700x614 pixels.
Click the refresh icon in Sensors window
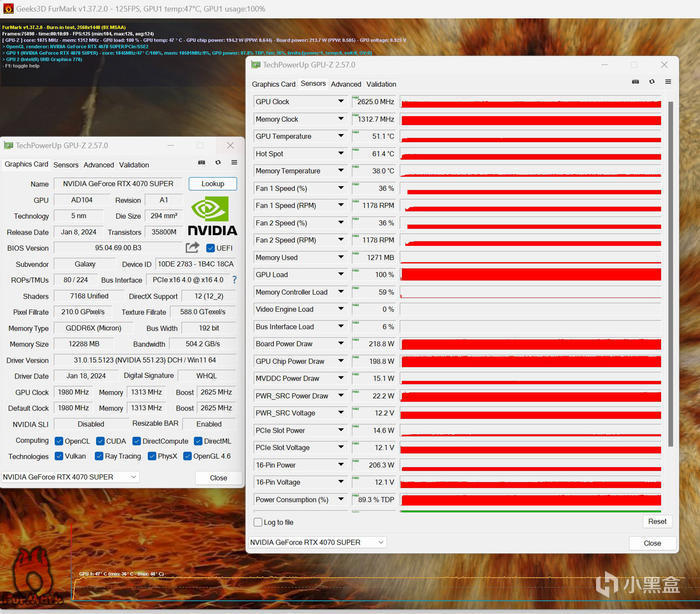click(x=652, y=82)
